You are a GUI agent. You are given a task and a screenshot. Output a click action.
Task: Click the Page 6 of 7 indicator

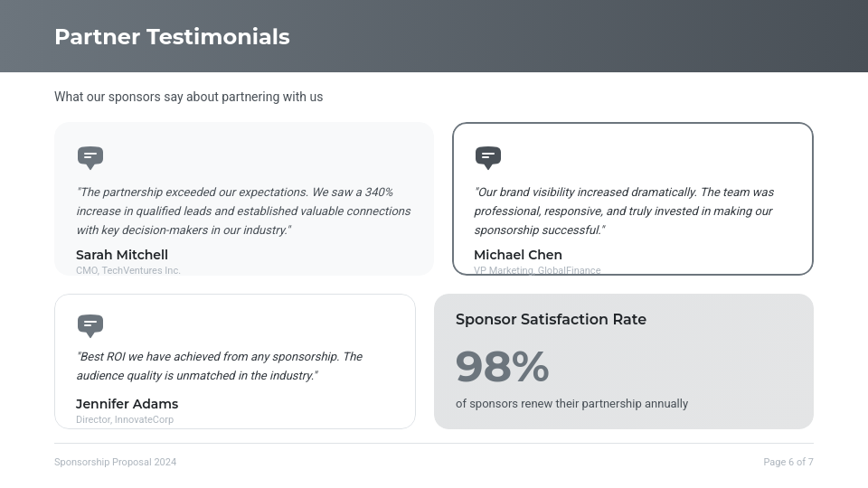pos(788,462)
